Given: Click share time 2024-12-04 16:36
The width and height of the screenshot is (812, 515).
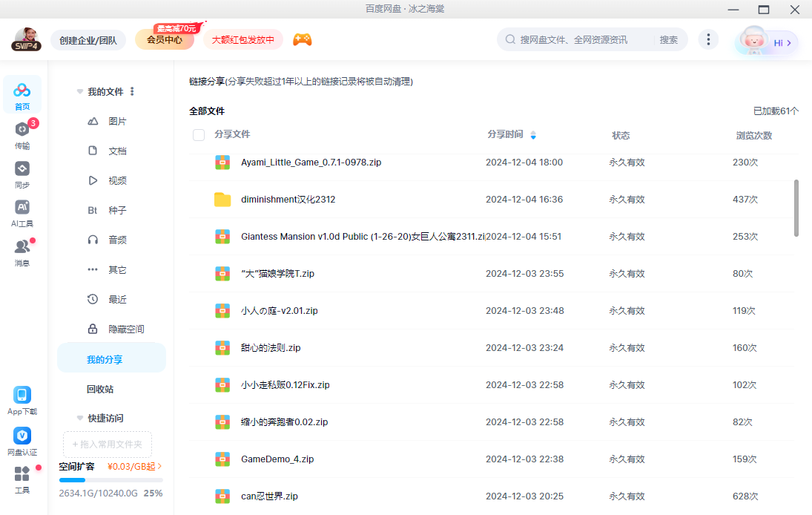Looking at the screenshot, I should tap(524, 200).
